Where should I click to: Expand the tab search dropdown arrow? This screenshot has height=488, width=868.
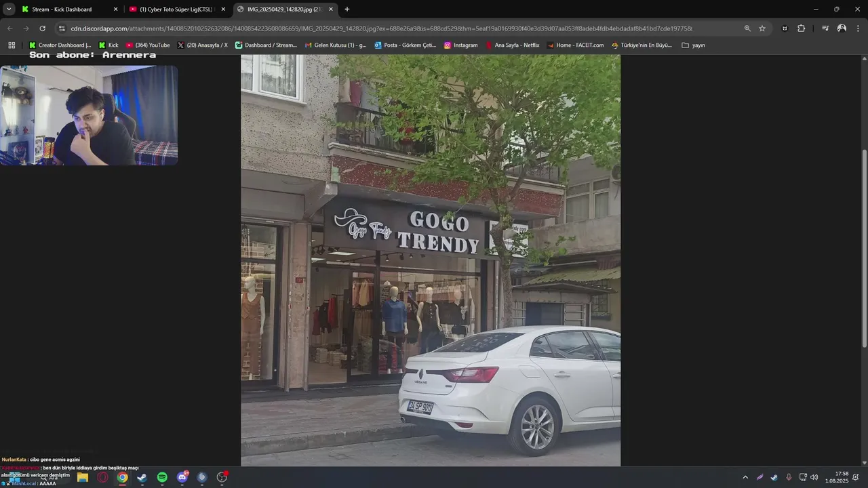click(x=9, y=9)
